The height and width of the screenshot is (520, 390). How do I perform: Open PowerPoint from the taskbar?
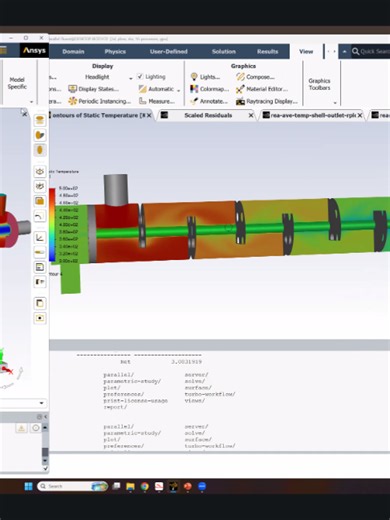coord(188,487)
